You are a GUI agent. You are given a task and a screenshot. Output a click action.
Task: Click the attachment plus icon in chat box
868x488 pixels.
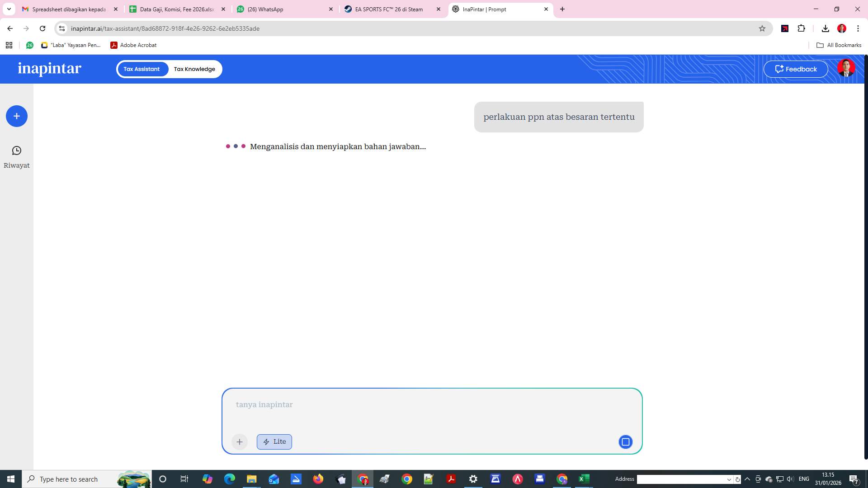point(240,441)
